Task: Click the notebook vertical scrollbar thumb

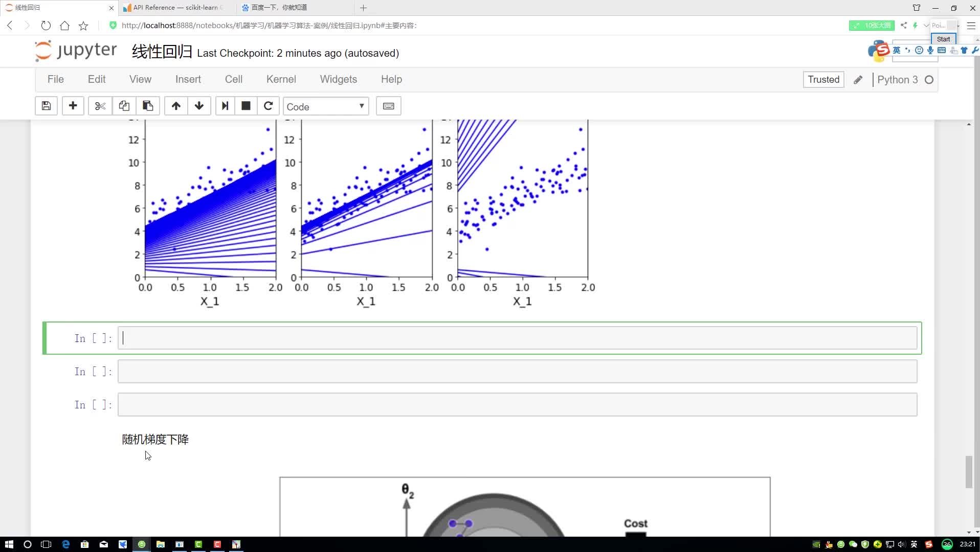Action: (968, 472)
